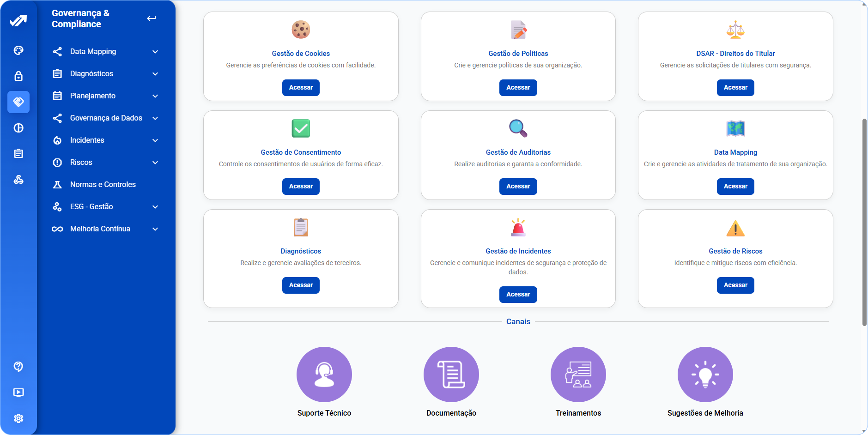Open the pie chart icon in the sidebar rail

point(18,128)
